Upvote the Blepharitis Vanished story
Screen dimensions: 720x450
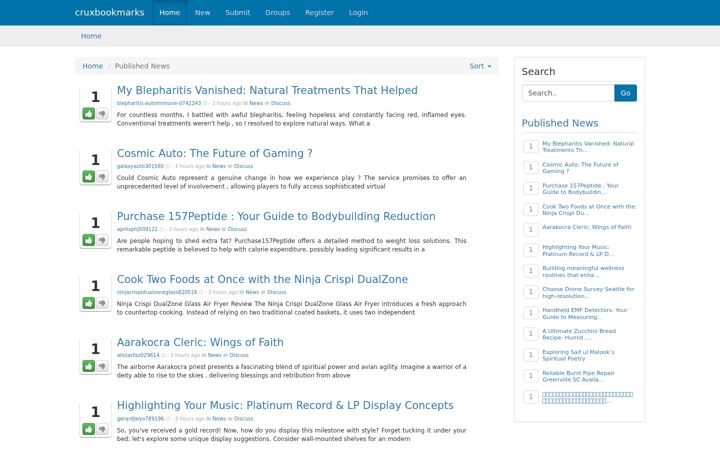[x=89, y=114]
